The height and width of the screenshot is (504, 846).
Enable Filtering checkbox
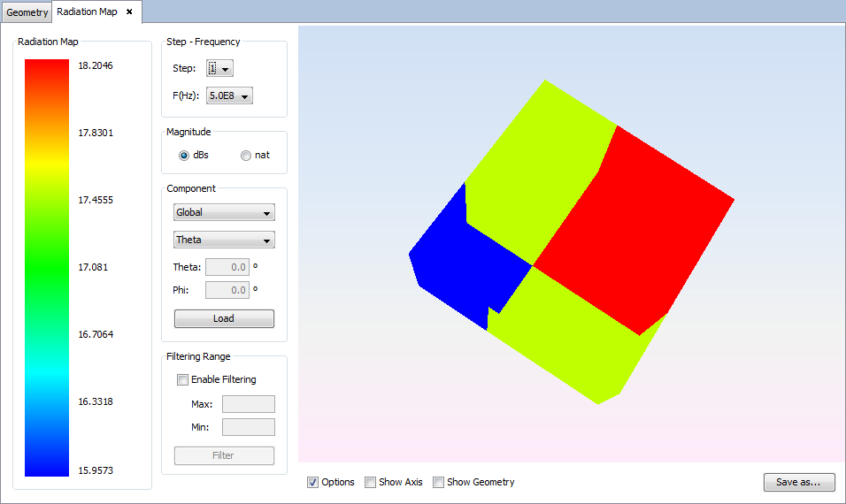[x=183, y=380]
